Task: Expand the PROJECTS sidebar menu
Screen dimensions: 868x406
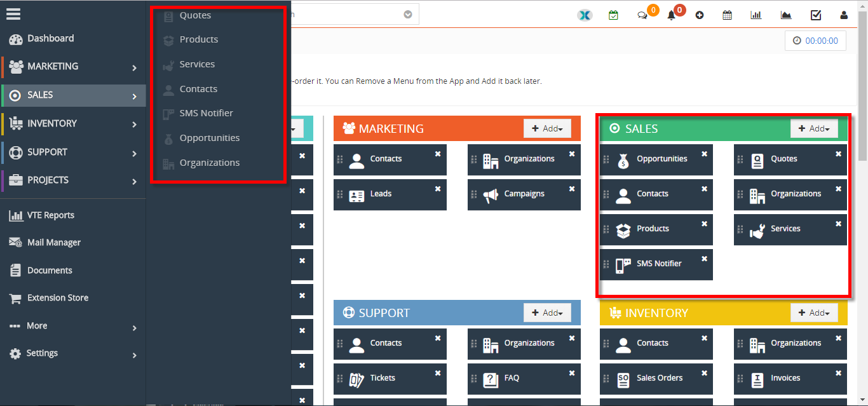Action: [73, 180]
